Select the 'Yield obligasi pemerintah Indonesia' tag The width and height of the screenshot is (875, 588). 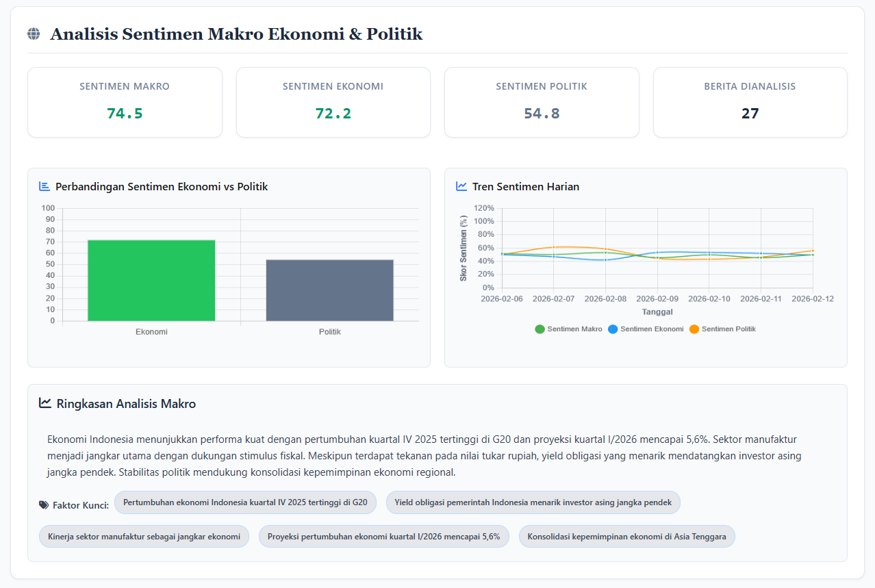[x=533, y=502]
